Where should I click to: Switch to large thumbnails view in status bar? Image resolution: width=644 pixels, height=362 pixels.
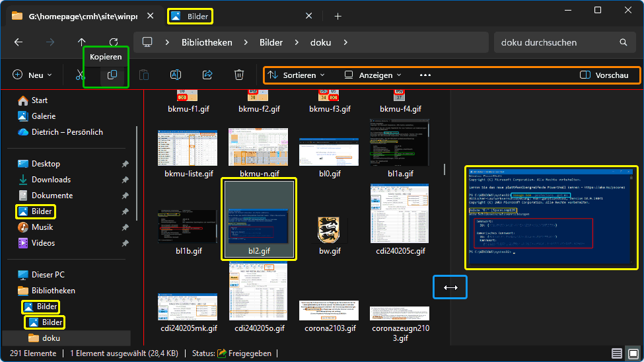tap(632, 353)
